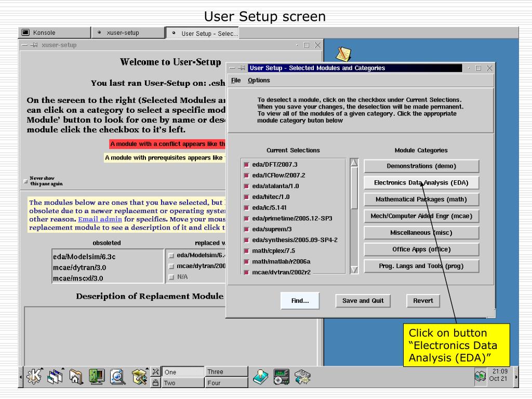Open the KDE K menu icon

pyautogui.click(x=34, y=377)
